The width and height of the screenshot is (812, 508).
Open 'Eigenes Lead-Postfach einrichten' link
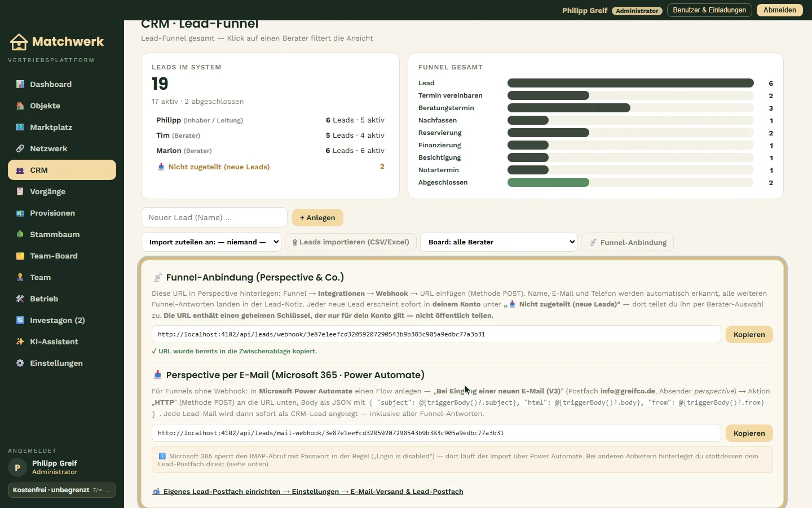pyautogui.click(x=308, y=492)
